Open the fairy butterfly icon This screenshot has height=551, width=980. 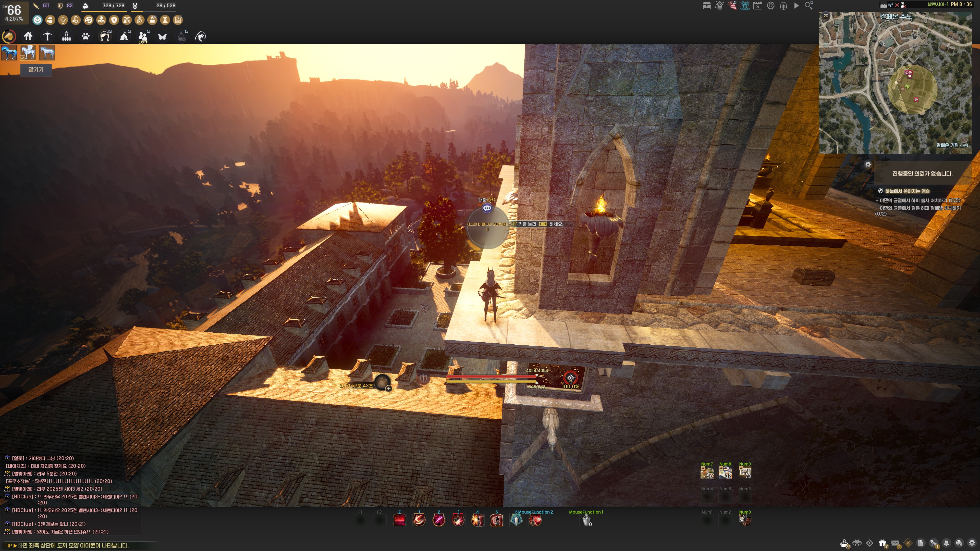coord(163,36)
